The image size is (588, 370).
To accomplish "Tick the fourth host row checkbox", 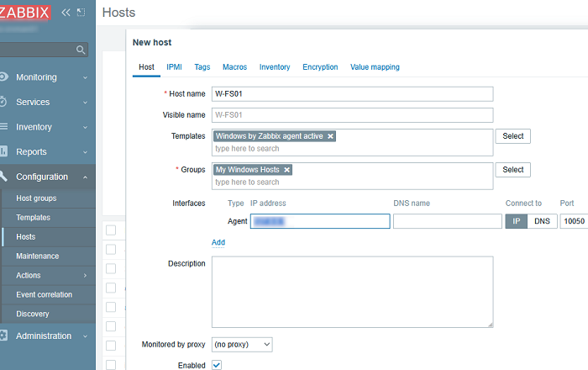I will (x=111, y=288).
